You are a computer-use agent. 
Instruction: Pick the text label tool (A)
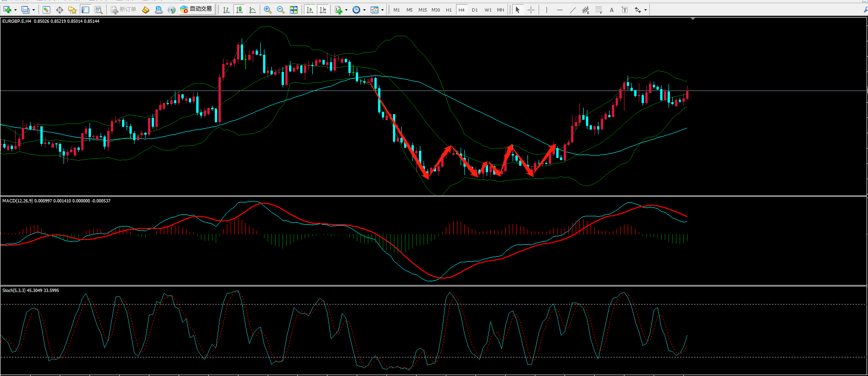tap(611, 10)
